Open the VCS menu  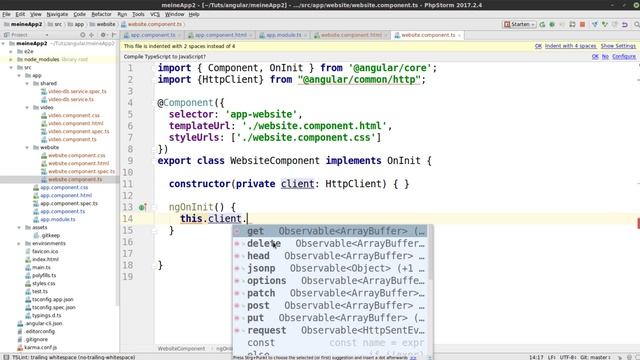[155, 14]
